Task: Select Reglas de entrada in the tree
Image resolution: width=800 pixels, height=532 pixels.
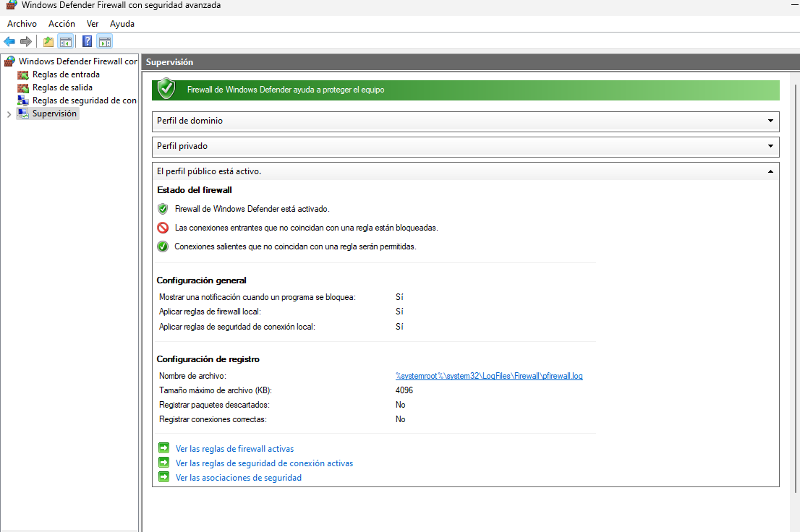Action: pyautogui.click(x=66, y=74)
